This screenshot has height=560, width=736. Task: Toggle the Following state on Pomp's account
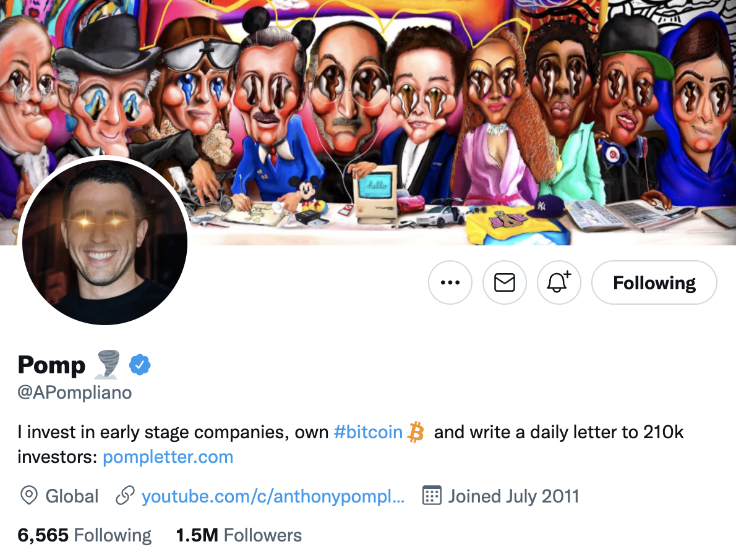coord(654,282)
